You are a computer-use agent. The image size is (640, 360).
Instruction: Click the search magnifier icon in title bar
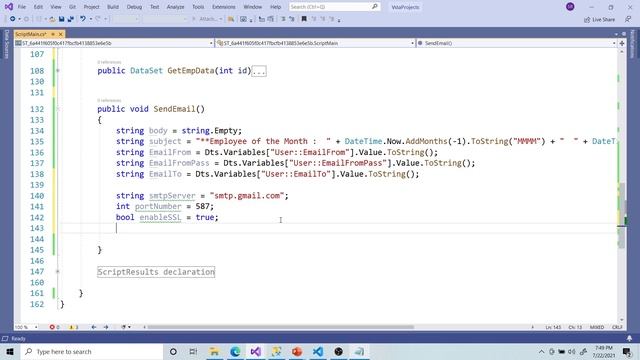374,7
